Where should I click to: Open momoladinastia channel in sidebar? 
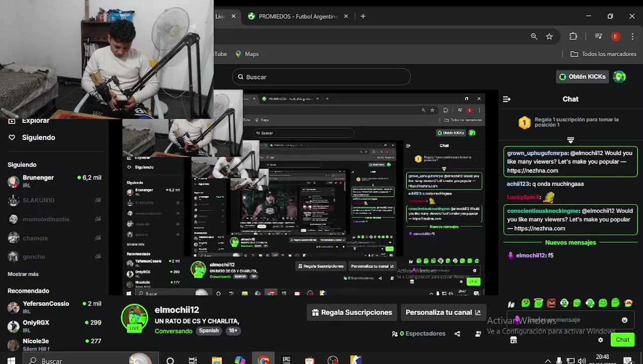(54, 219)
